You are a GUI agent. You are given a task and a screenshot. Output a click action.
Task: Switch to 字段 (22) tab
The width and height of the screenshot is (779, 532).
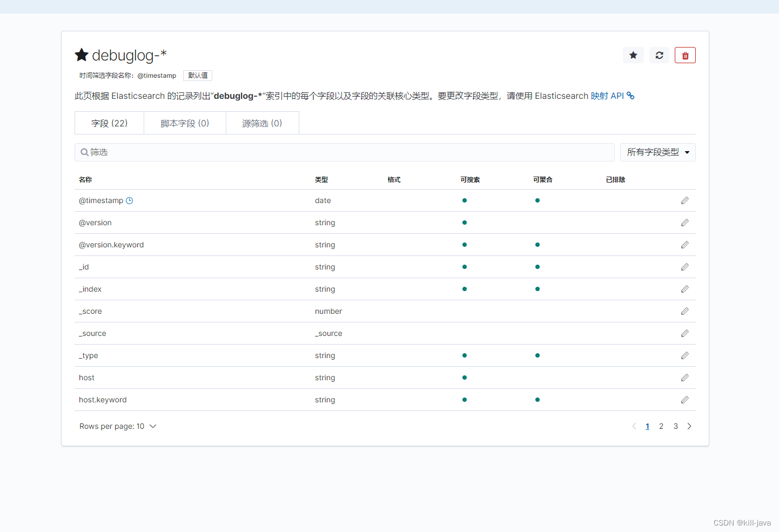(109, 123)
